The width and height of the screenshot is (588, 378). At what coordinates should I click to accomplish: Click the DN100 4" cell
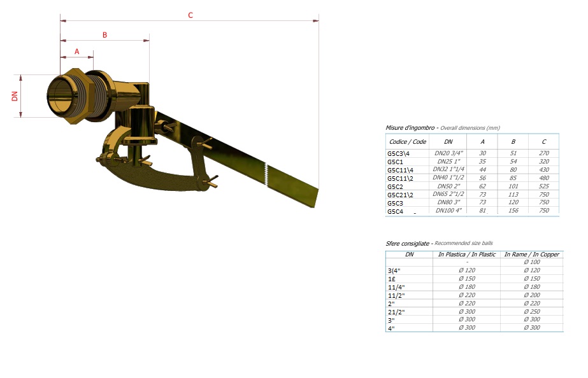coord(448,211)
